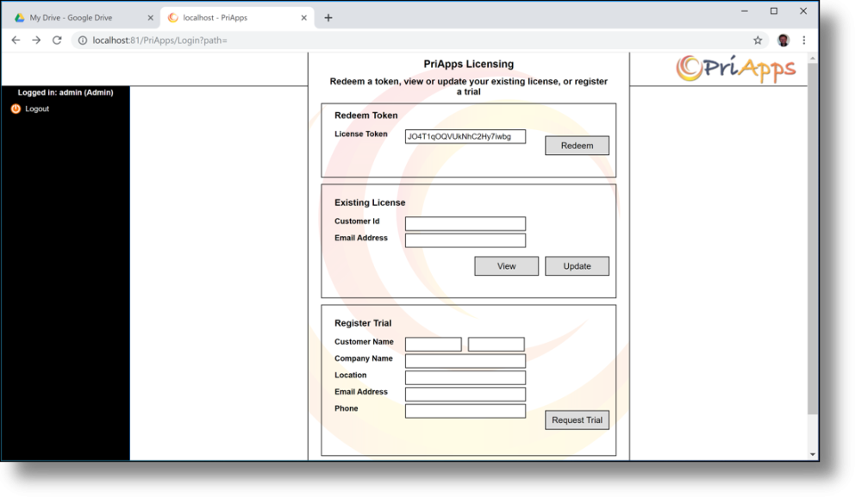The height and width of the screenshot is (504, 862).
Task: Open the Chrome profile avatar
Action: click(783, 40)
